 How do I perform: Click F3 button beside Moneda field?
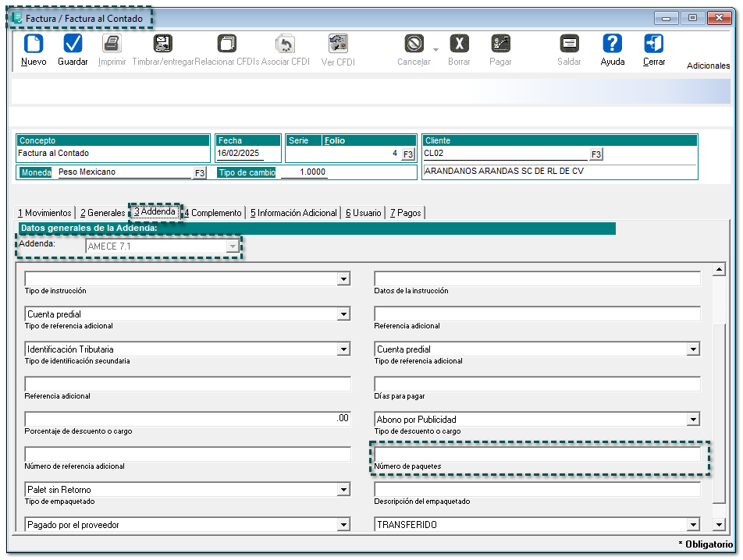pyautogui.click(x=199, y=173)
